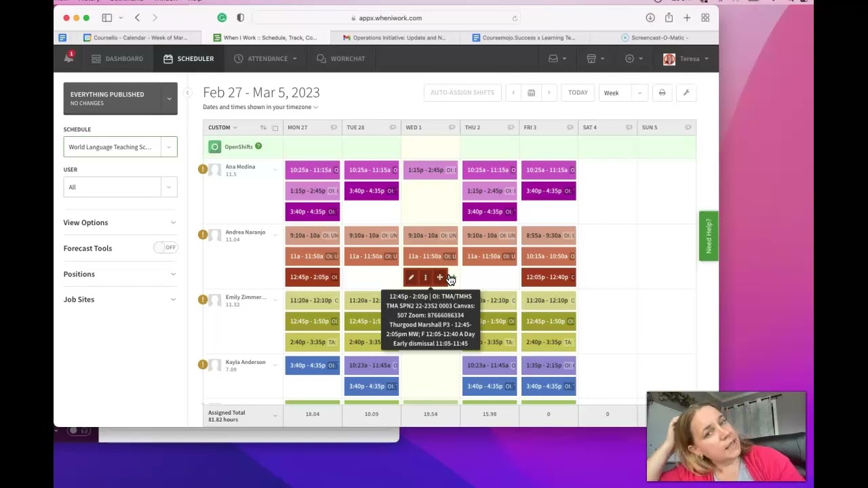Screen dimensions: 868x488
Task: Open the User filter dropdown
Action: 120,187
